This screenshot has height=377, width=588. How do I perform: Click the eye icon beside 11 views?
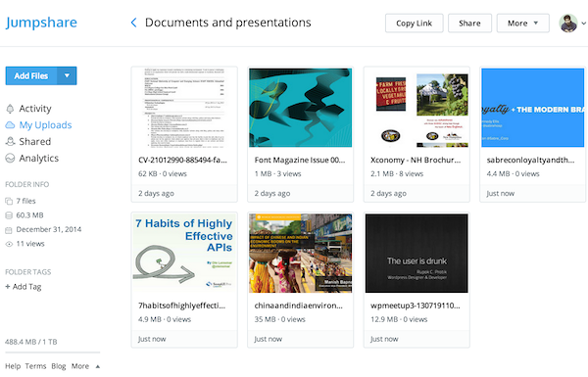point(9,244)
